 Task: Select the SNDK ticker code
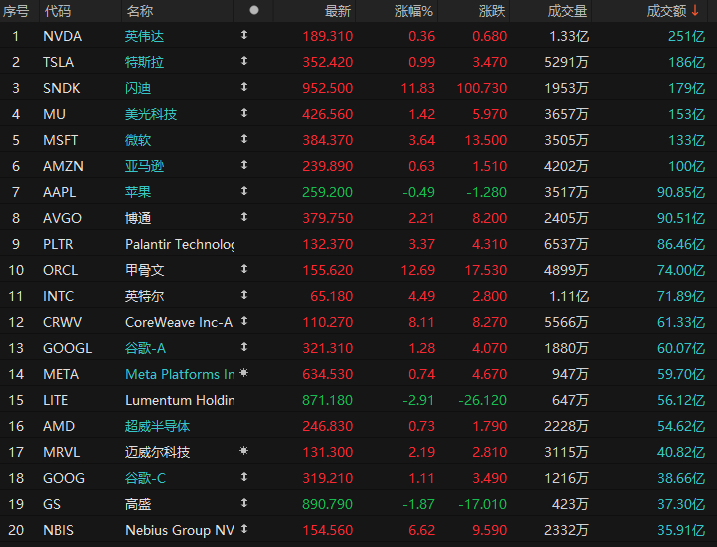62,88
